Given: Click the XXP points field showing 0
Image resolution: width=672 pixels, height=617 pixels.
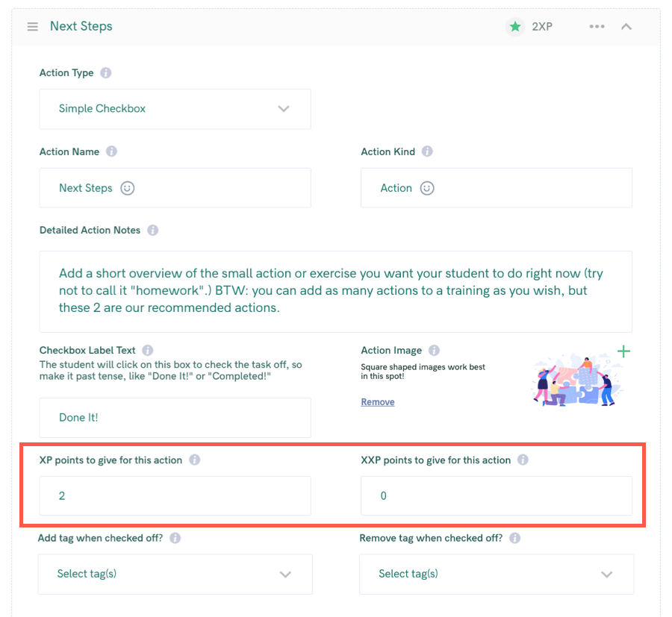Looking at the screenshot, I should click(x=497, y=496).
